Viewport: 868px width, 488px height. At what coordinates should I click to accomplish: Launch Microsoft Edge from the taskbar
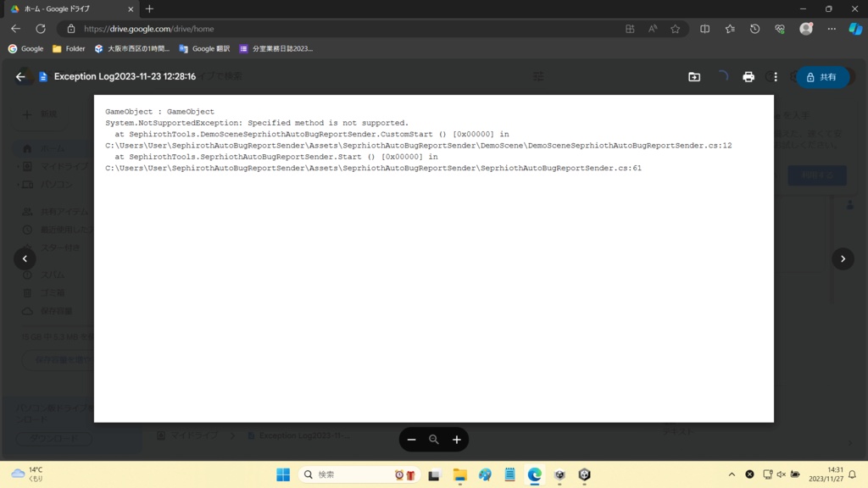[x=534, y=474]
